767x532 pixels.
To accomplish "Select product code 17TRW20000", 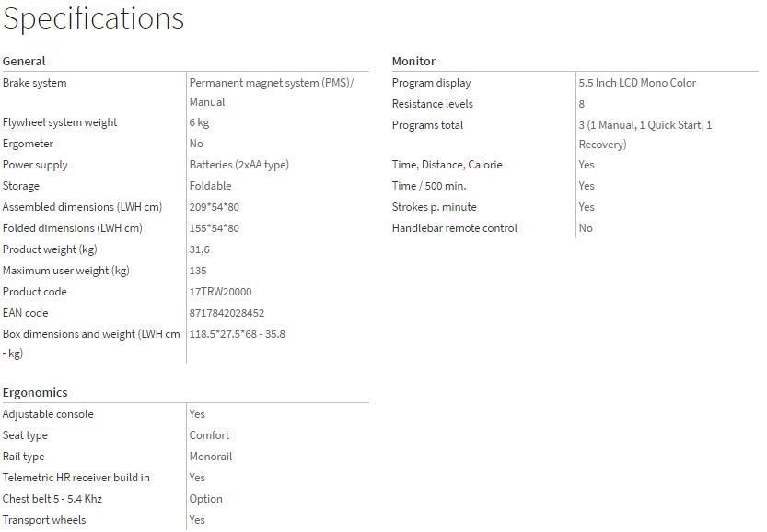I will click(220, 292).
